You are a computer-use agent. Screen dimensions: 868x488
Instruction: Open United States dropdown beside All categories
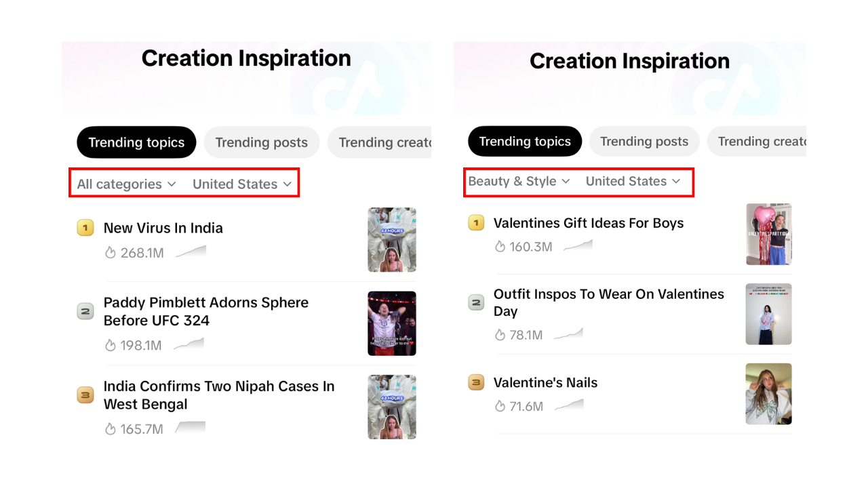click(242, 184)
